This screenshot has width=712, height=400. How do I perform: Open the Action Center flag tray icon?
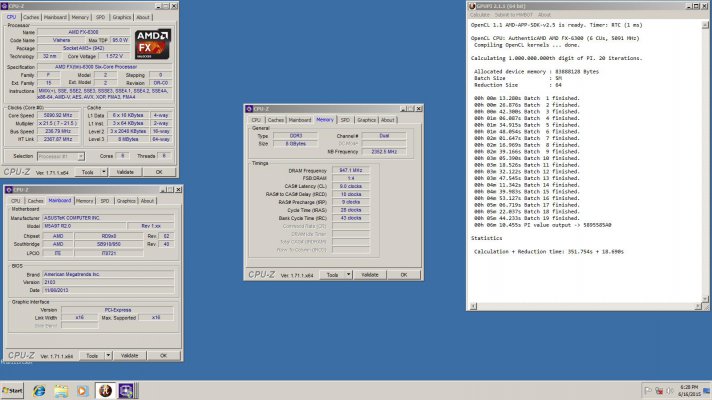tap(648, 390)
